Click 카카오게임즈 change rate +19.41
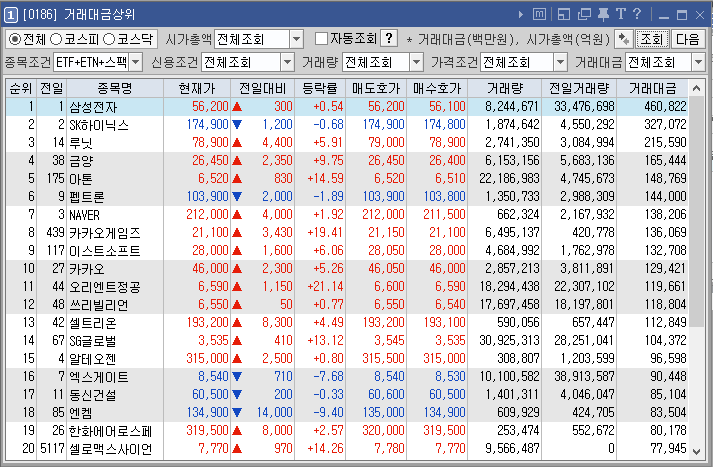Viewport: 713px width, 467px height. click(325, 233)
